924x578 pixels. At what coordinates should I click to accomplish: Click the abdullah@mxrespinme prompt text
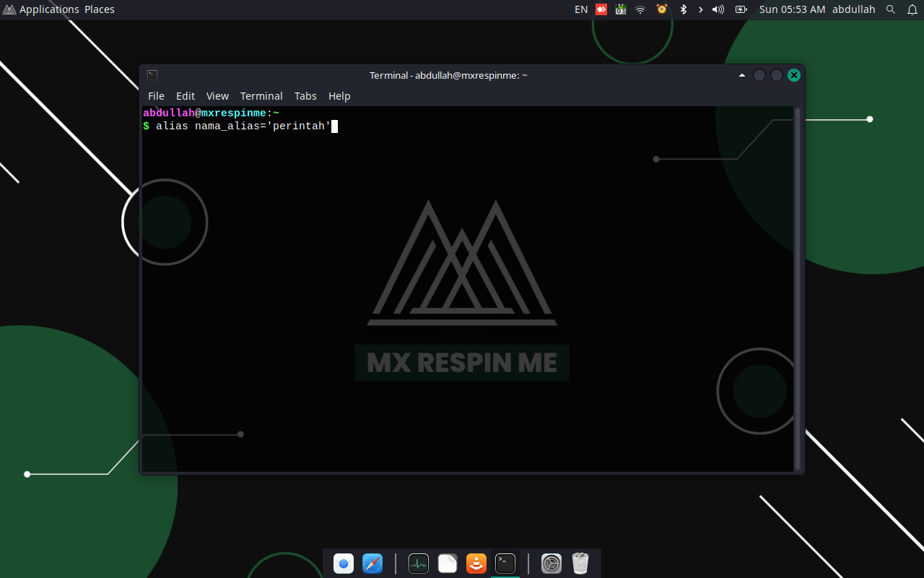click(204, 113)
